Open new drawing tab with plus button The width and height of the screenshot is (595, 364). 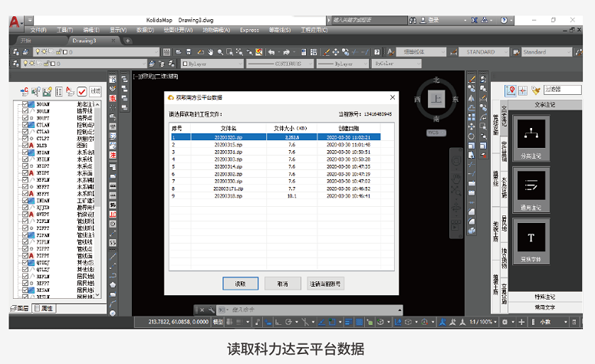[128, 41]
